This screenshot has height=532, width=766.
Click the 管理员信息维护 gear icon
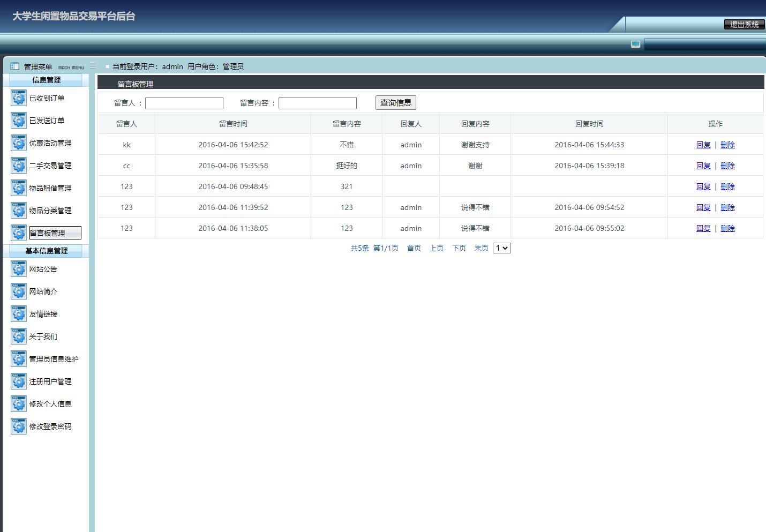(x=19, y=359)
